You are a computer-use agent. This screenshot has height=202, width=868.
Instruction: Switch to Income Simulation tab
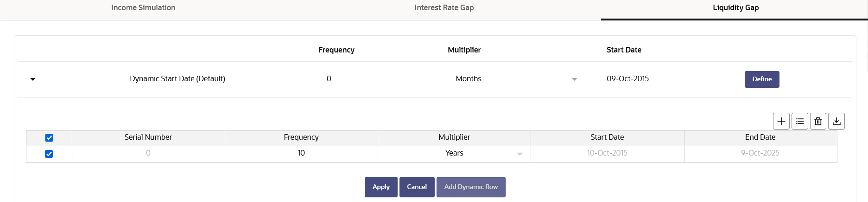pos(143,8)
